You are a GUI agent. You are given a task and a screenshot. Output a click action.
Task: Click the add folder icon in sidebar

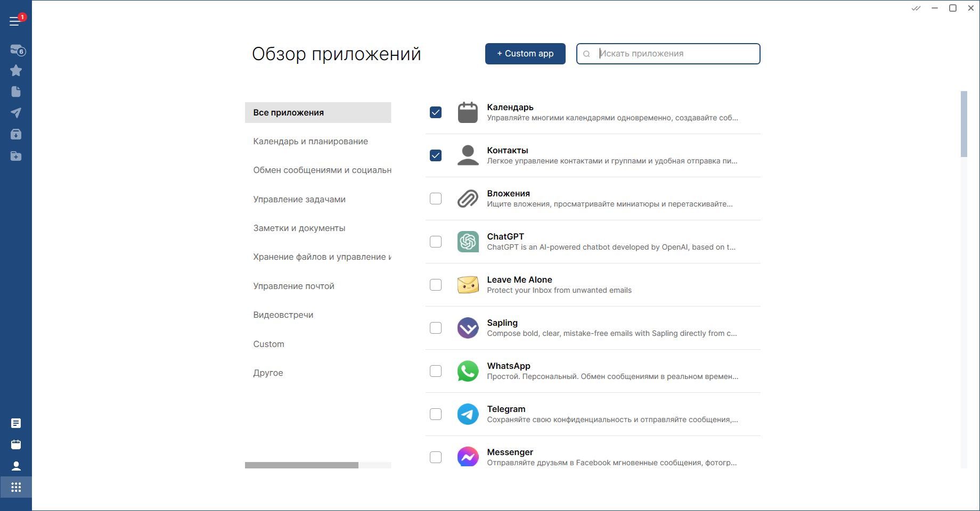tap(16, 156)
